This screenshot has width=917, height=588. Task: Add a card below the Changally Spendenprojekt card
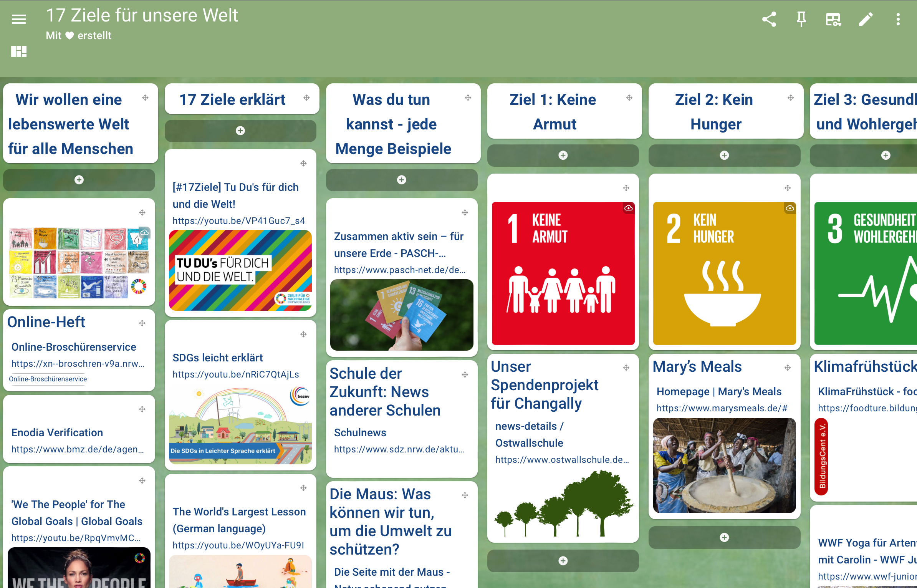(563, 561)
